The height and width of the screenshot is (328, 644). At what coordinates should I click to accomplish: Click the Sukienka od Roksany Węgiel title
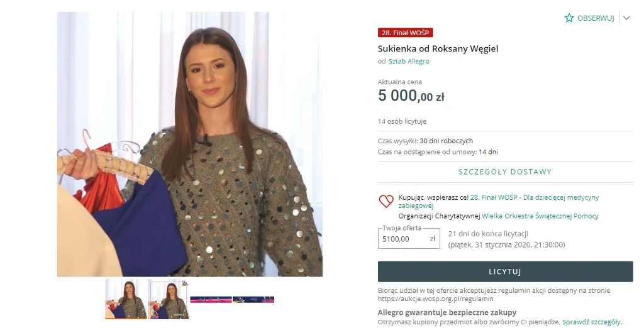click(x=438, y=49)
